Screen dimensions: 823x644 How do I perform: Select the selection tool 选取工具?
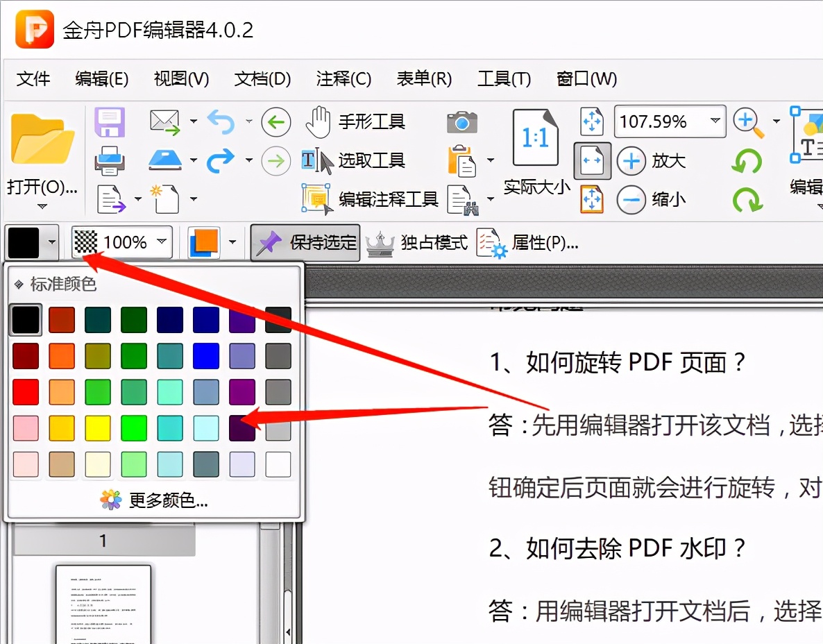(x=353, y=160)
